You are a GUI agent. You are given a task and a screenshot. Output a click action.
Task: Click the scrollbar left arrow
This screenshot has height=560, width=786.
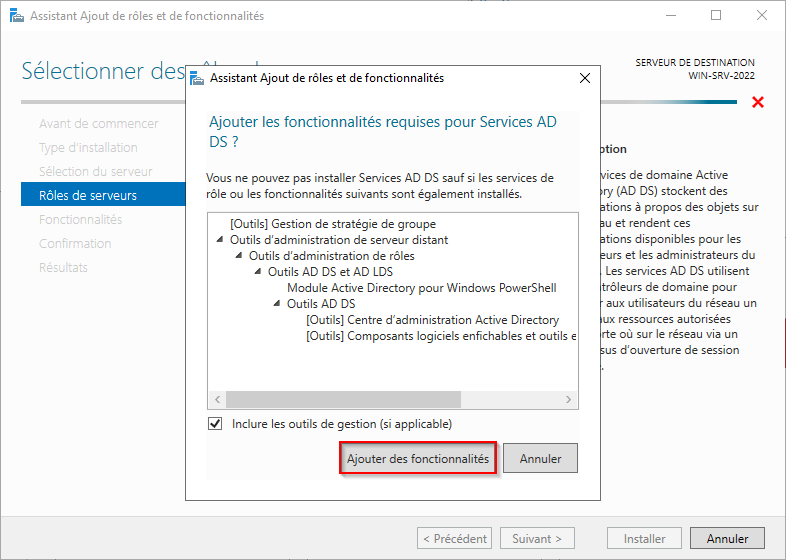[218, 400]
